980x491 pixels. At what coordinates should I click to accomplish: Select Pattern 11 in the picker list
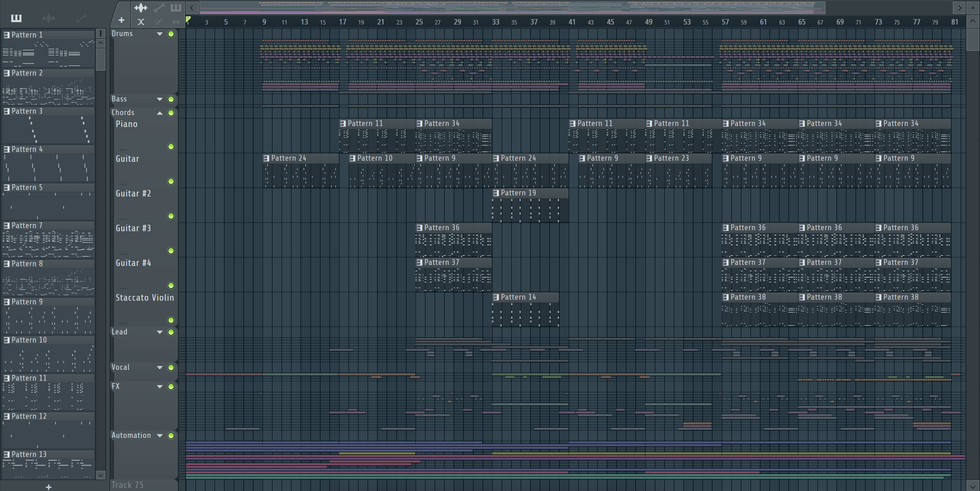pos(29,378)
